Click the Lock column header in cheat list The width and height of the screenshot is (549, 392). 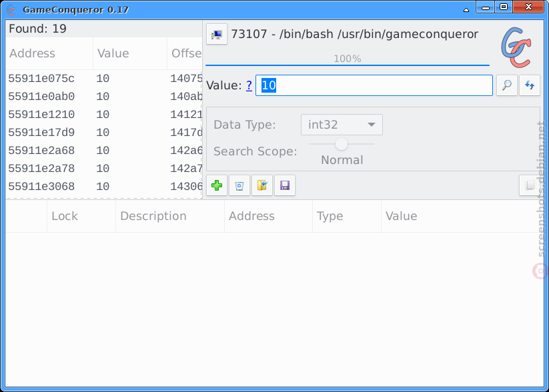pos(81,216)
